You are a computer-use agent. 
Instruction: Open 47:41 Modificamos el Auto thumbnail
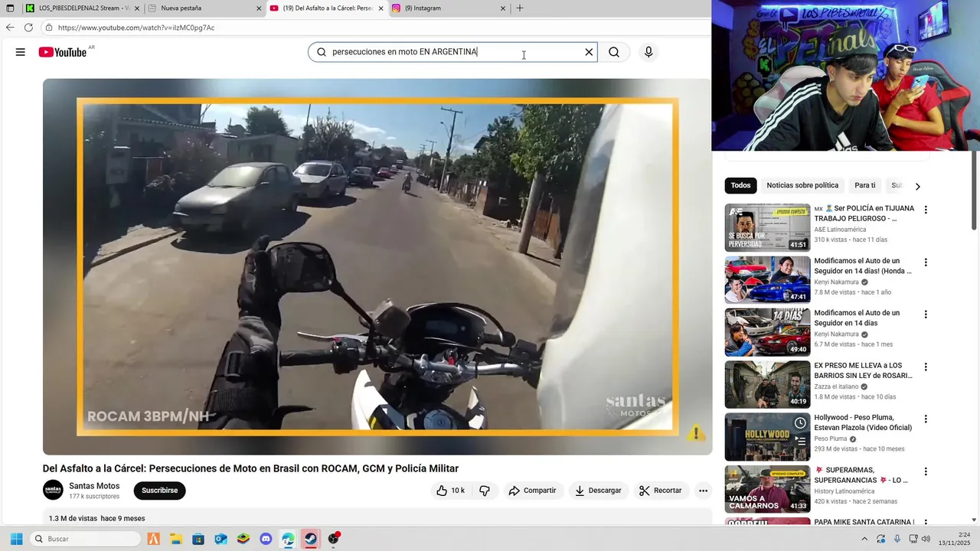click(x=767, y=280)
